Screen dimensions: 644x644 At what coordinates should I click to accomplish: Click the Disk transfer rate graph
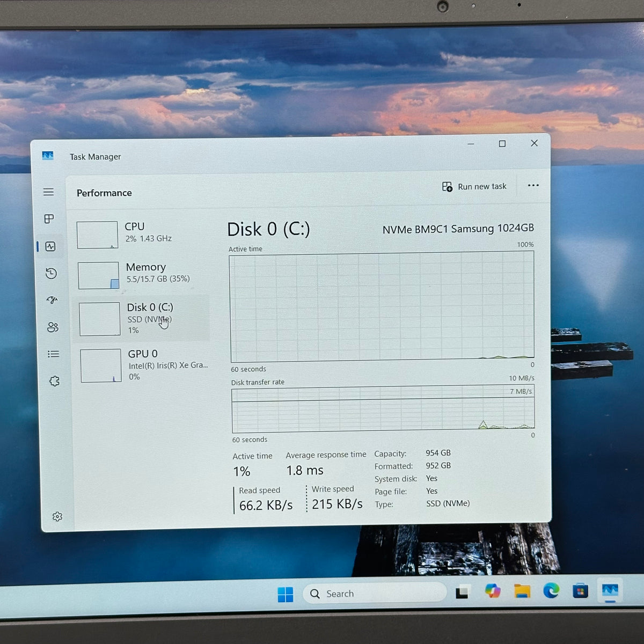(x=383, y=409)
